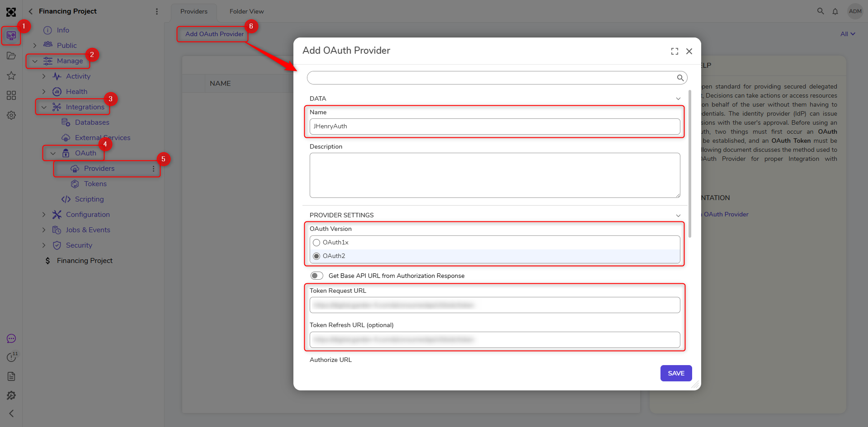Viewport: 868px width, 427px height.
Task: Click the magnifier in dialog search box
Action: point(680,78)
